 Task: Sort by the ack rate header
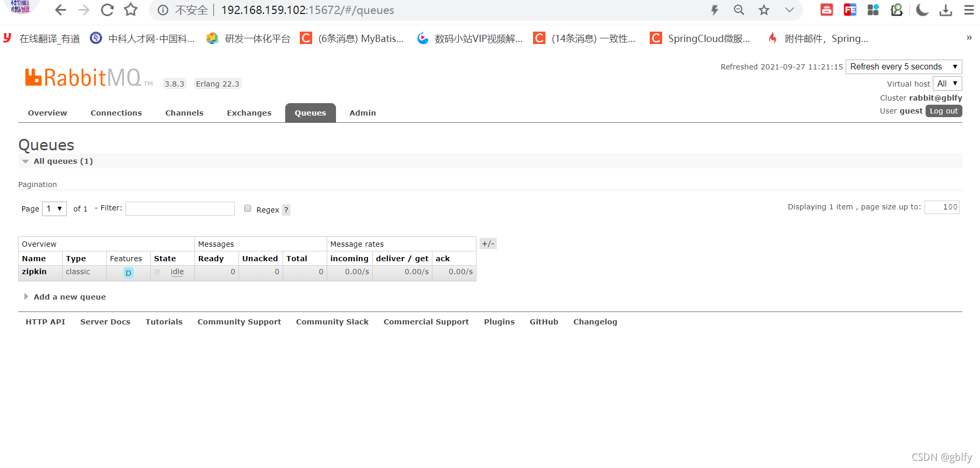pos(443,259)
